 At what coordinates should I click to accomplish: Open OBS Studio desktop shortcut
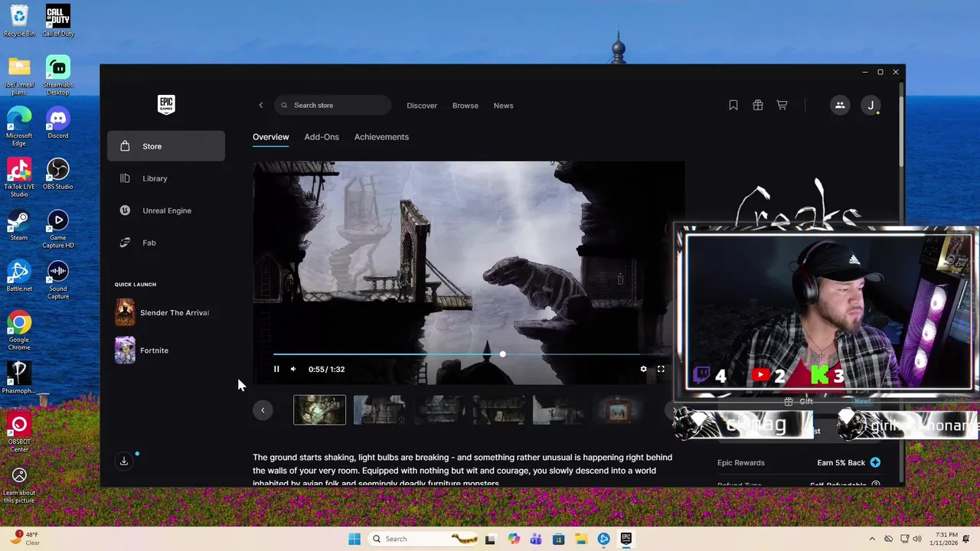point(58,174)
